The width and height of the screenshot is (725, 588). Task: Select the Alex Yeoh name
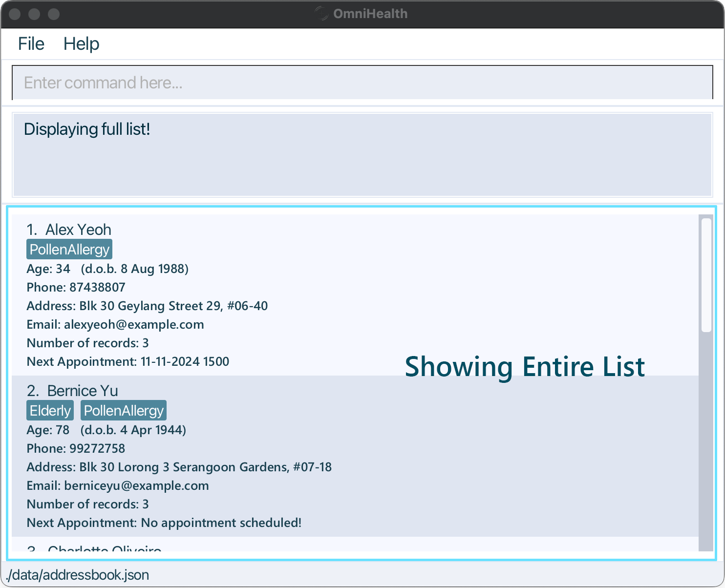click(78, 230)
